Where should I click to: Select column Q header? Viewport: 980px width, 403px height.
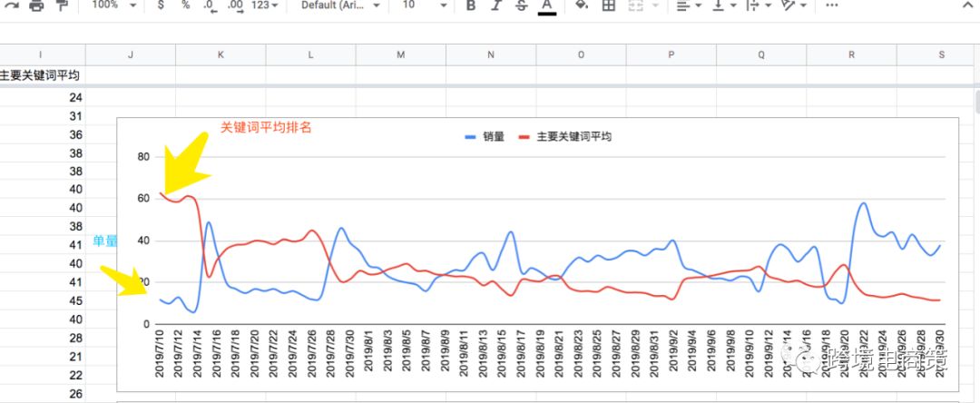pos(761,55)
